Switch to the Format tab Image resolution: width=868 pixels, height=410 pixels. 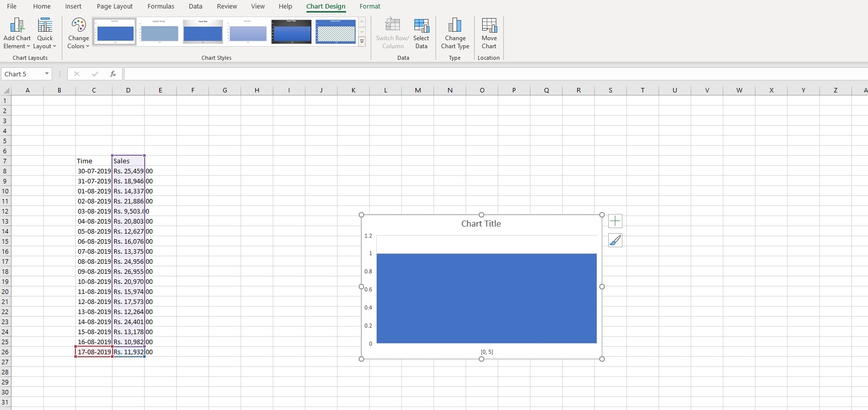[370, 7]
